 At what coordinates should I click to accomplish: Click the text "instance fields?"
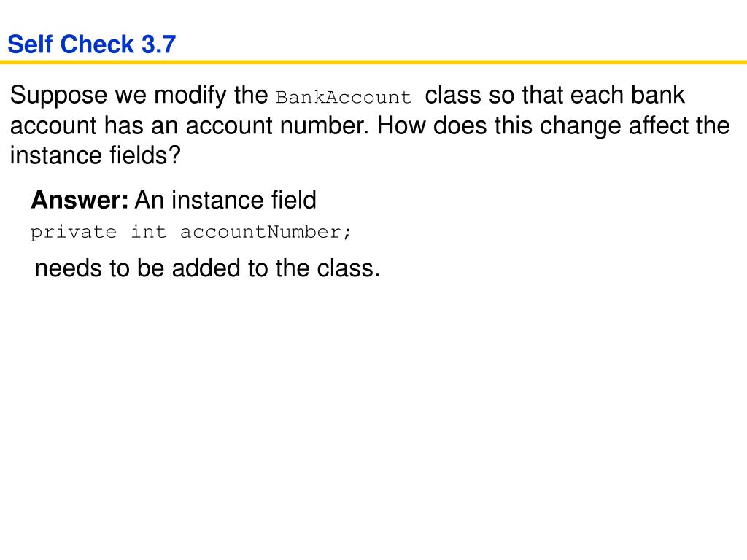pos(96,155)
